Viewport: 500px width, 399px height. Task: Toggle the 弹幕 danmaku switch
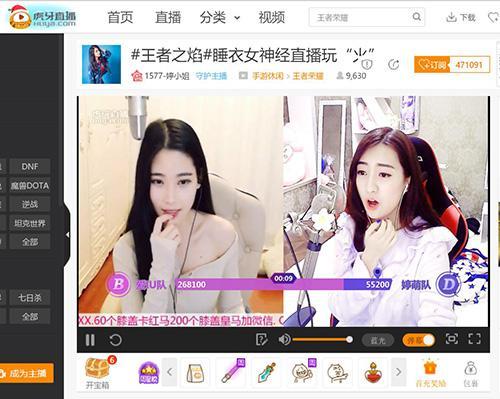point(418,340)
